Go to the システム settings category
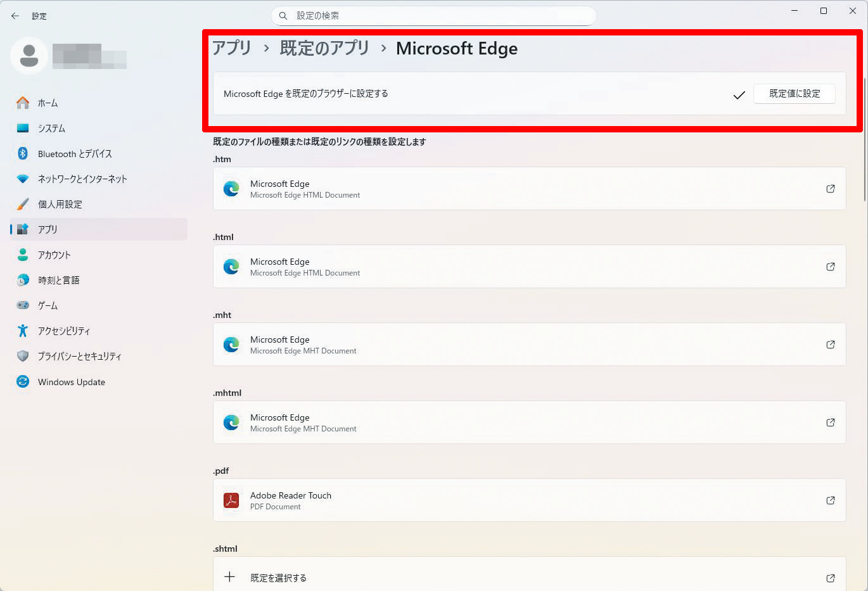 tap(51, 128)
